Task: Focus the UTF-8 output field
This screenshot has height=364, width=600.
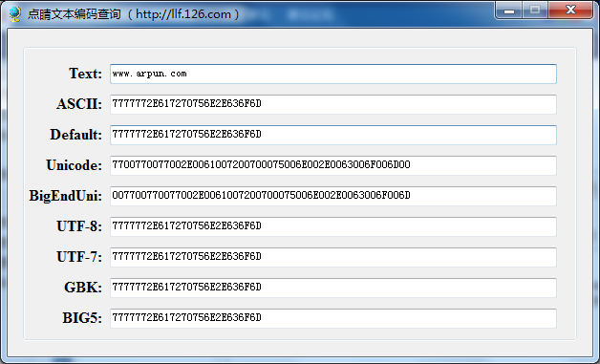Action: pos(333,226)
